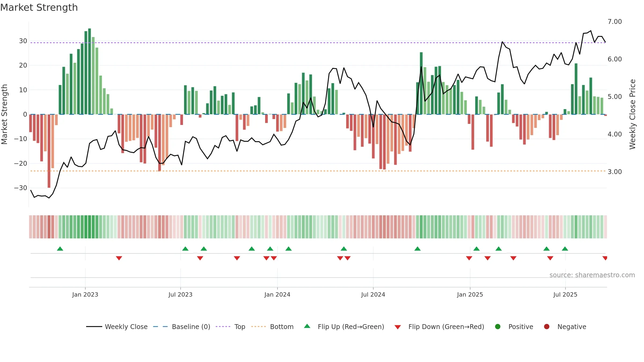This screenshot has width=644, height=362.
Task: Click the Jul 2025 x-axis label
Action: (x=565, y=294)
